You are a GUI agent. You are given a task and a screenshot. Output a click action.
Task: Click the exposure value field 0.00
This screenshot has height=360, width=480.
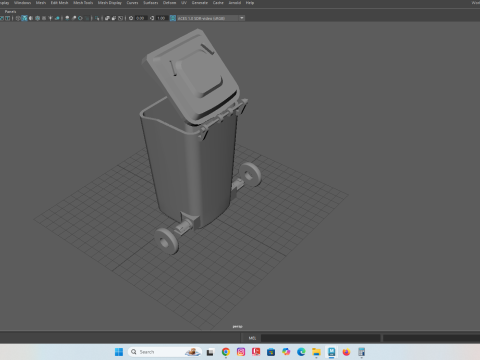tap(141, 18)
